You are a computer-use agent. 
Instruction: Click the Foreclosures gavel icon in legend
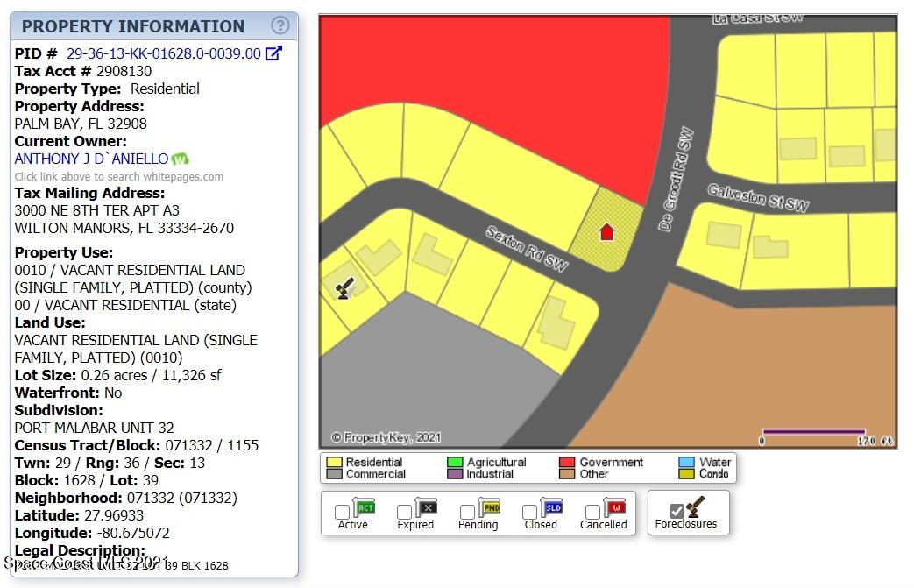click(695, 507)
